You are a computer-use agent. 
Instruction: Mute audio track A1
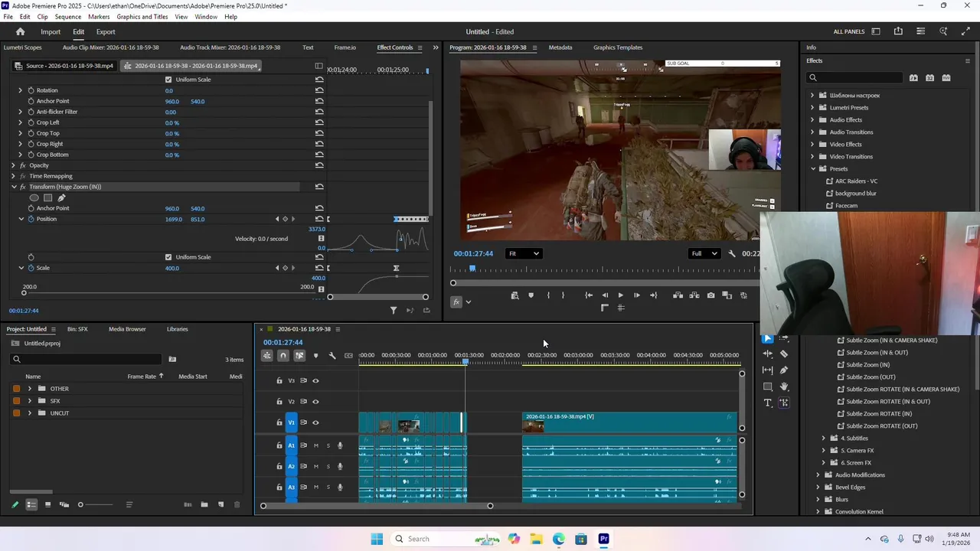click(x=315, y=445)
